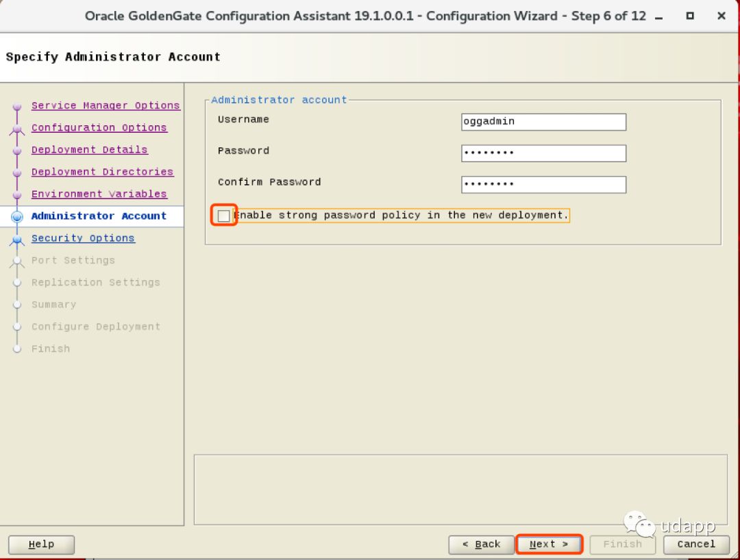Click the 'Administrator account' group label
This screenshot has width=740, height=560.
tap(279, 100)
